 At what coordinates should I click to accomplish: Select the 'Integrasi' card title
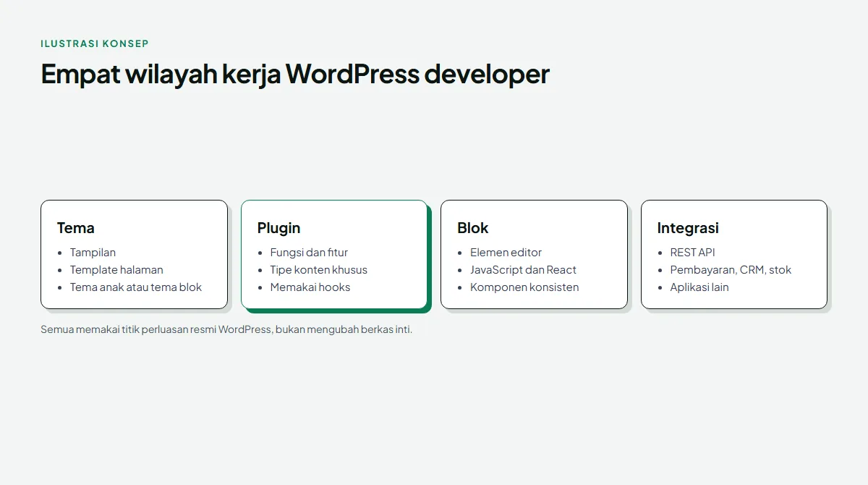[x=688, y=228]
